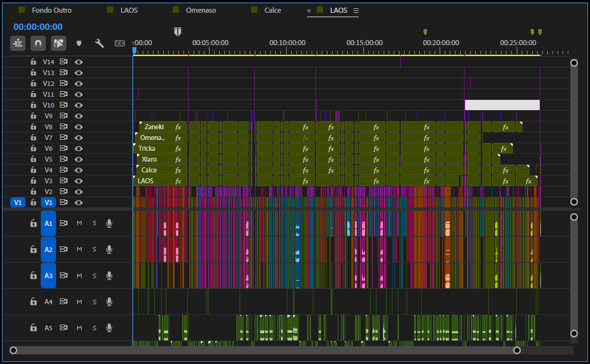590x364 pixels.
Task: Switch to the Calce sequence tab
Action: click(273, 10)
